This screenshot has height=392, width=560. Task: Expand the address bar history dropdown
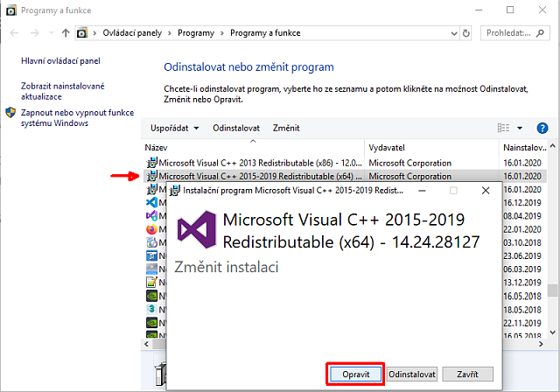[x=454, y=33]
